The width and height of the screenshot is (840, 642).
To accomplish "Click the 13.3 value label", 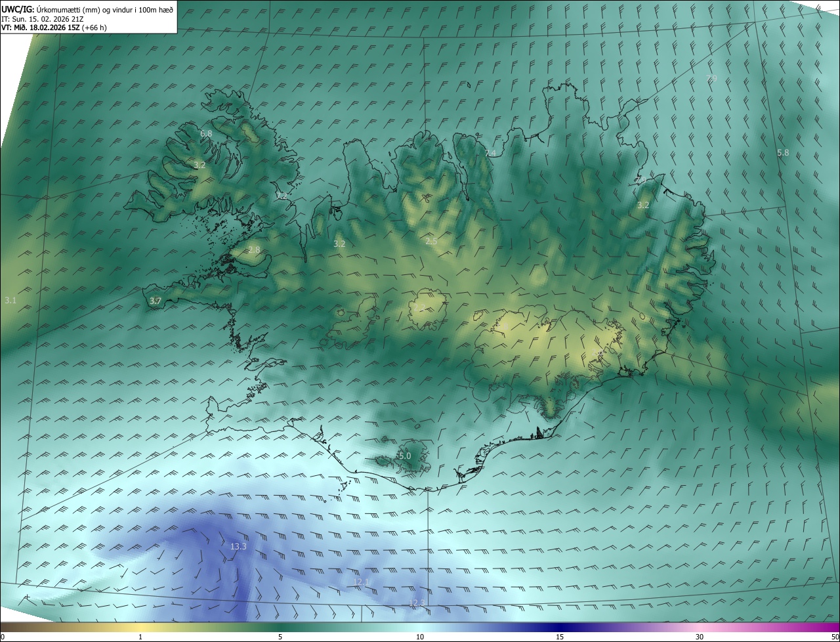I will 239,546.
